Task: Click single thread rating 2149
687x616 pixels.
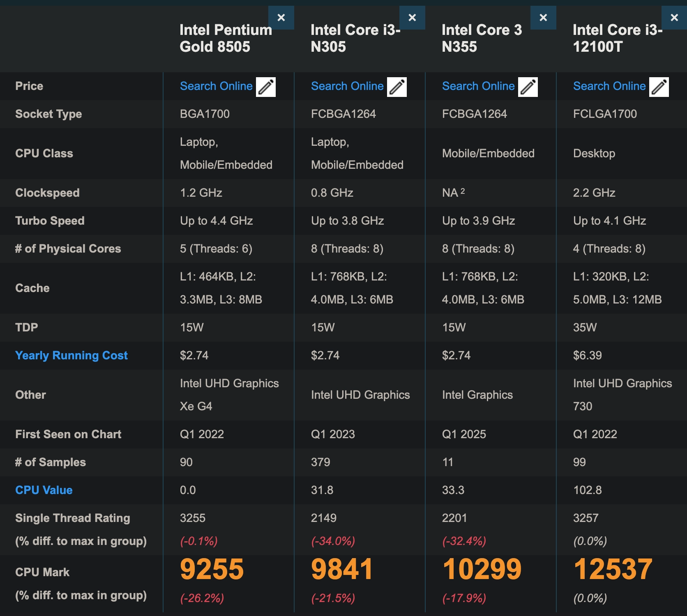Action: point(324,518)
